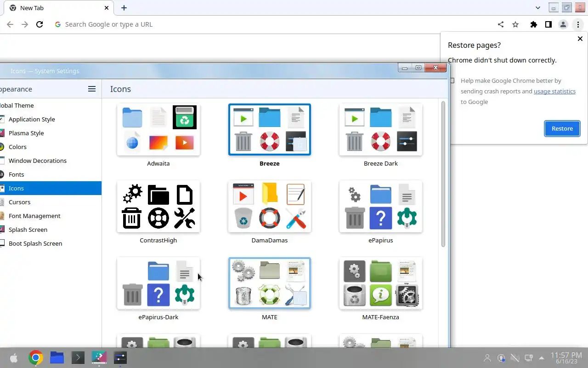The width and height of the screenshot is (588, 368).
Task: Open Boot Splash Screen settings
Action: click(51, 243)
